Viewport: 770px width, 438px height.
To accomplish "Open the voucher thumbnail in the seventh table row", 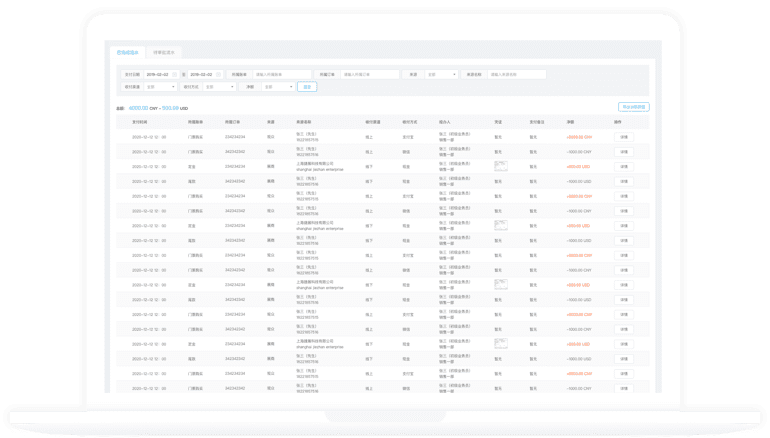I will [x=501, y=226].
